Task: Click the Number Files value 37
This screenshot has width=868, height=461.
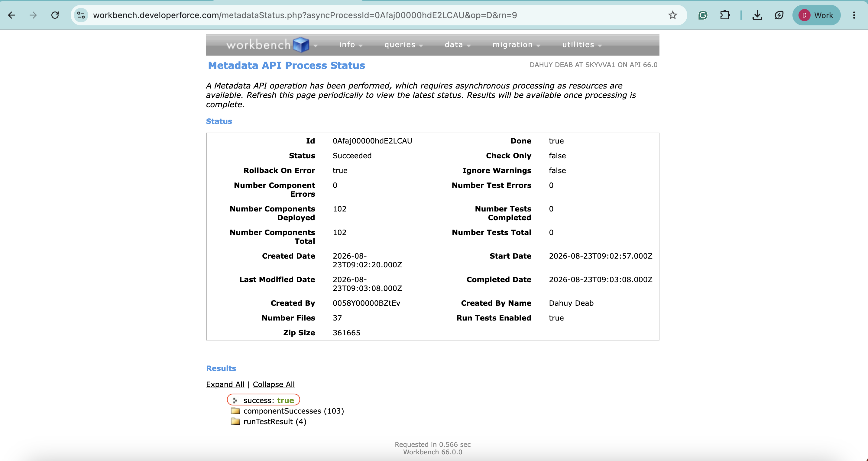Action: pos(337,318)
